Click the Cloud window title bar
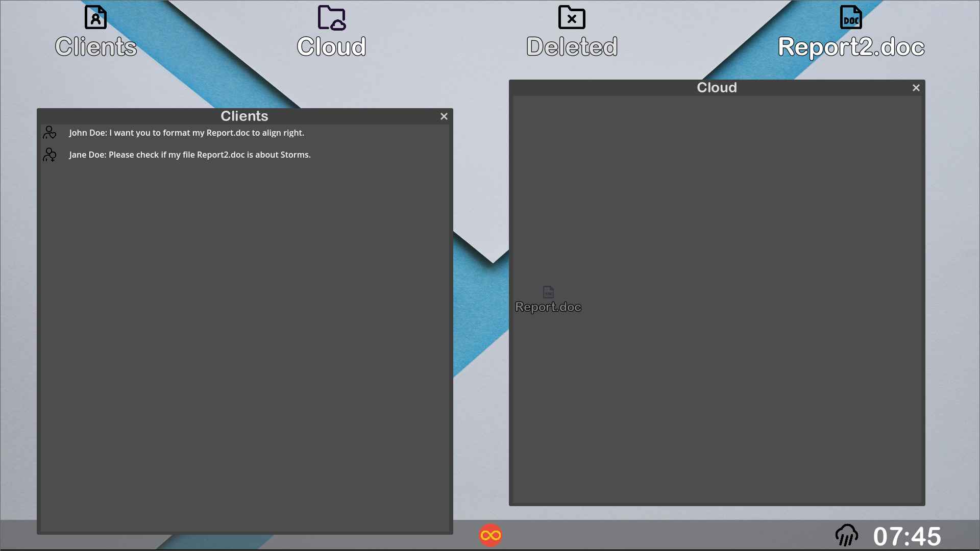The image size is (980, 551). click(716, 88)
